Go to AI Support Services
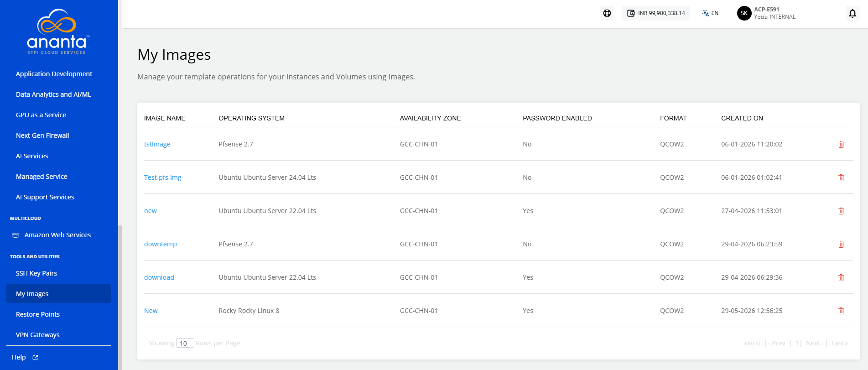Screen dimensions: 868x370 tap(45, 197)
